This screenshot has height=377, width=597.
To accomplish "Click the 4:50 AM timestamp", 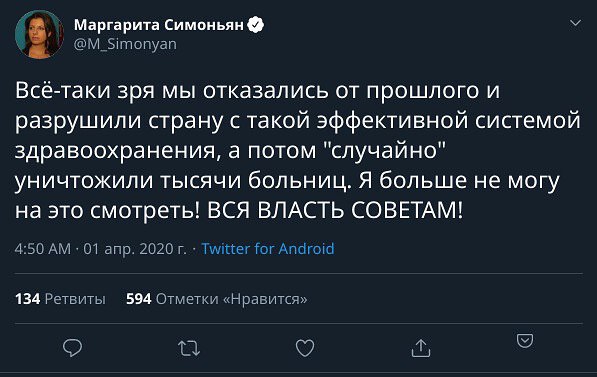I will pos(43,249).
